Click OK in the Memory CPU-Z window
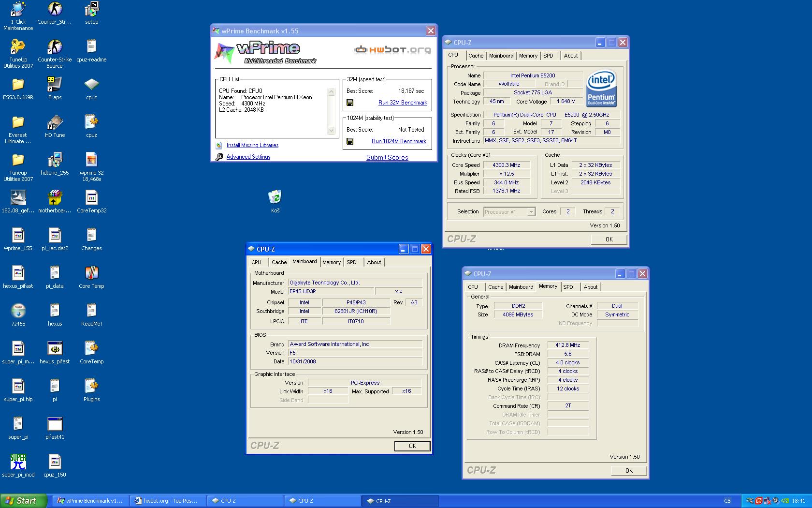This screenshot has height=508, width=812. [x=629, y=470]
